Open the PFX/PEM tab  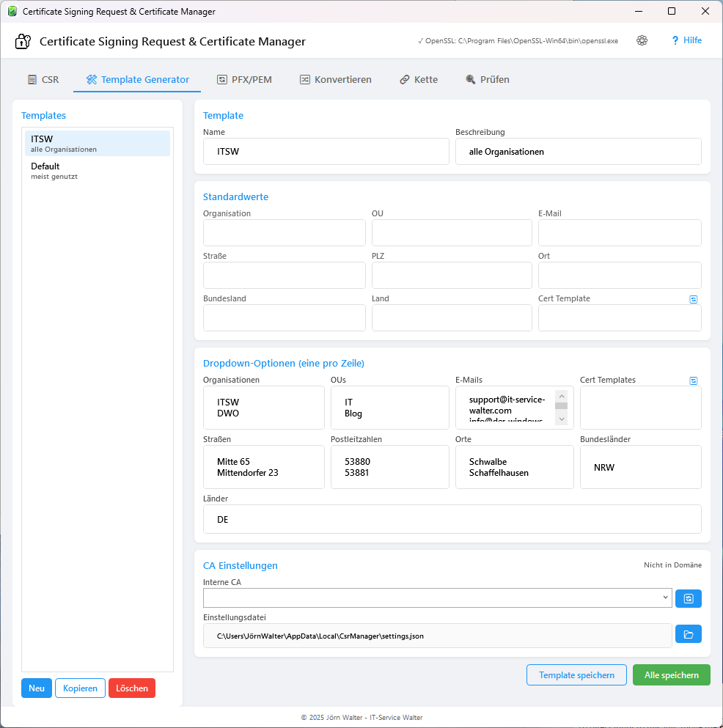(x=244, y=79)
